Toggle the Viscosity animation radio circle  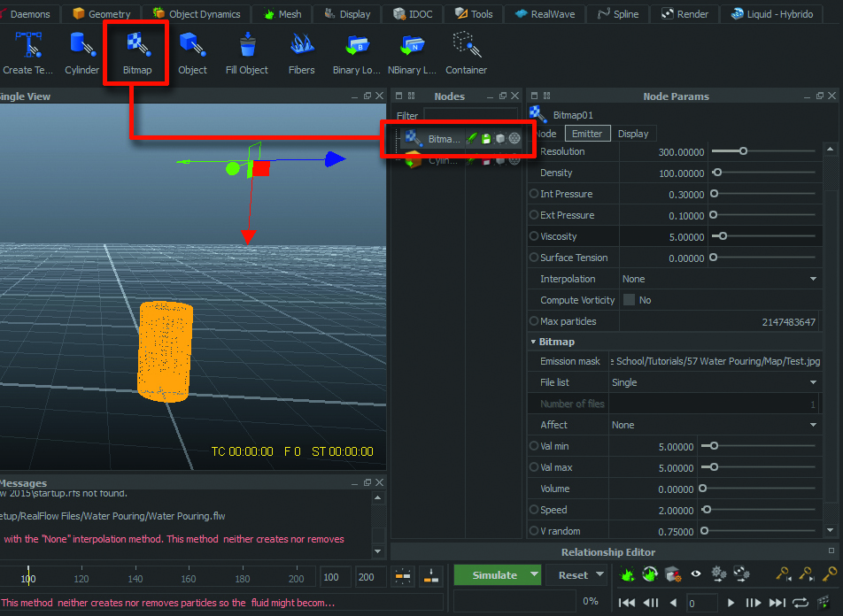(534, 236)
